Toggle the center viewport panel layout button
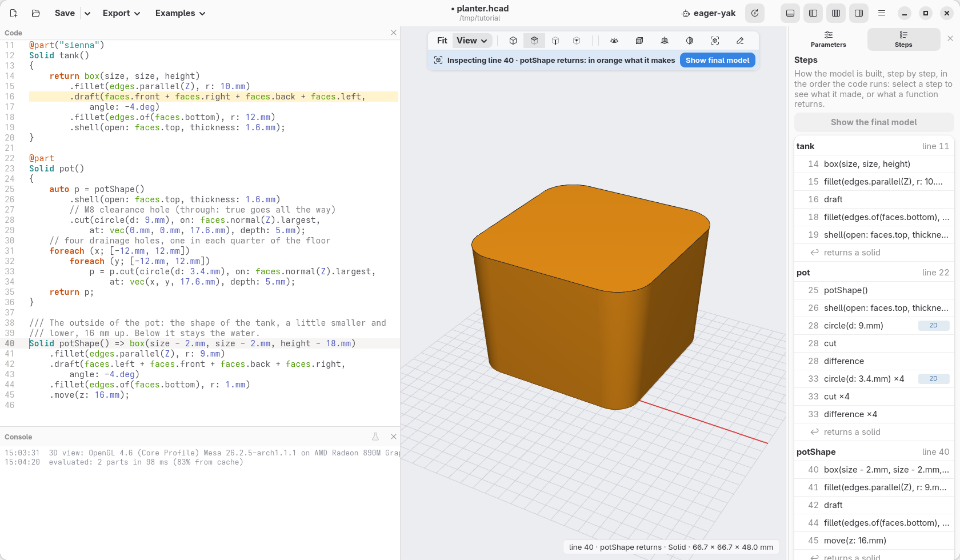This screenshot has height=560, width=960. click(836, 13)
